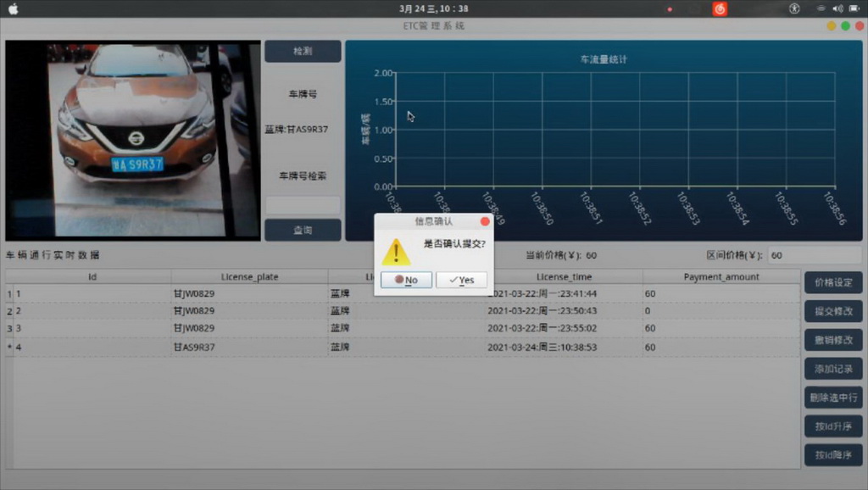Close the 信息确认 dialog with its red button

[x=485, y=221]
